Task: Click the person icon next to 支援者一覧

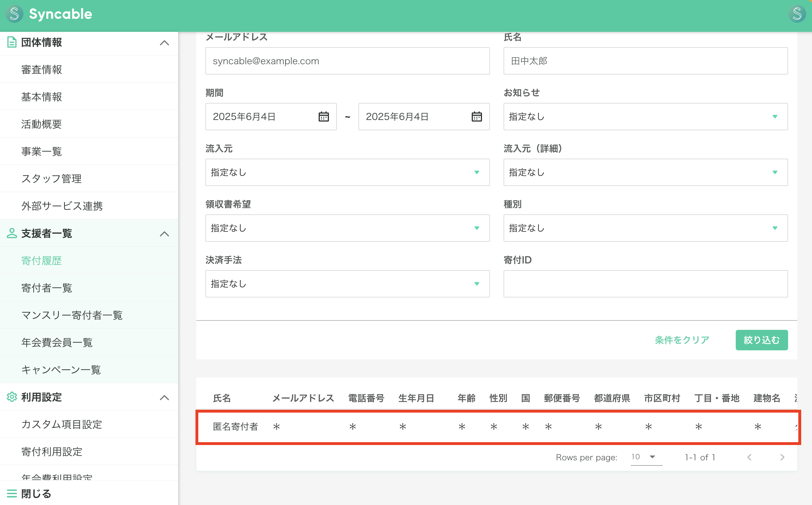Action: (x=12, y=233)
